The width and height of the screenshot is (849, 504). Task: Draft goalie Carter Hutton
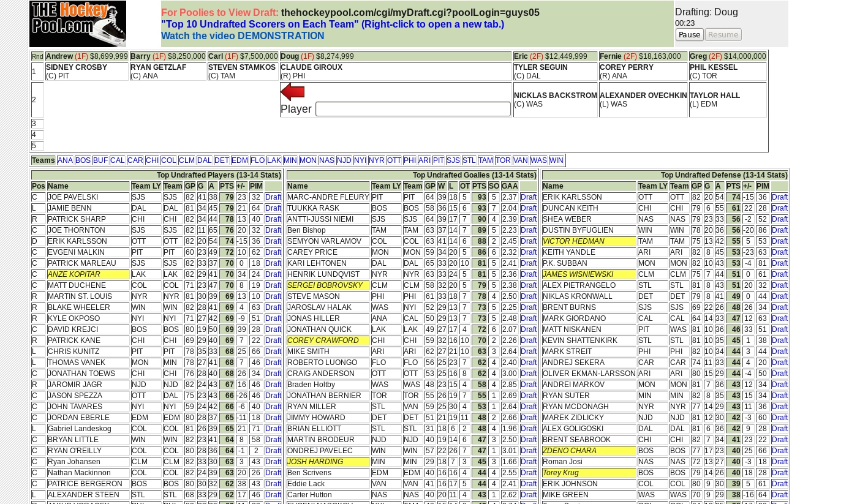(529, 495)
